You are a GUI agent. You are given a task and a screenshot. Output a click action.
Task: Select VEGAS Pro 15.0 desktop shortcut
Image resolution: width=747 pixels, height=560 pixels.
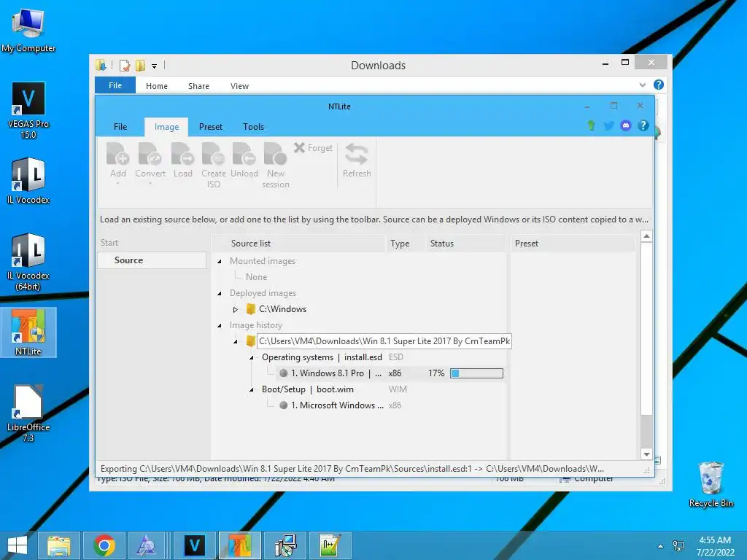[x=28, y=111]
